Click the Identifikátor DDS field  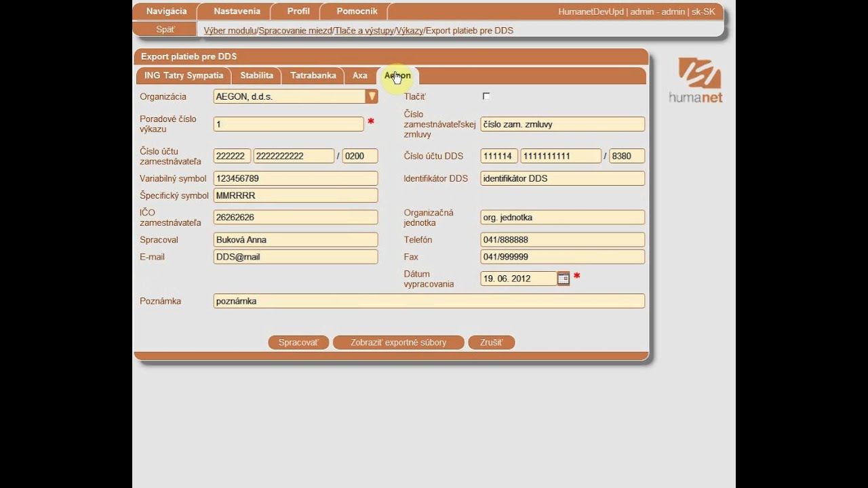pos(563,178)
